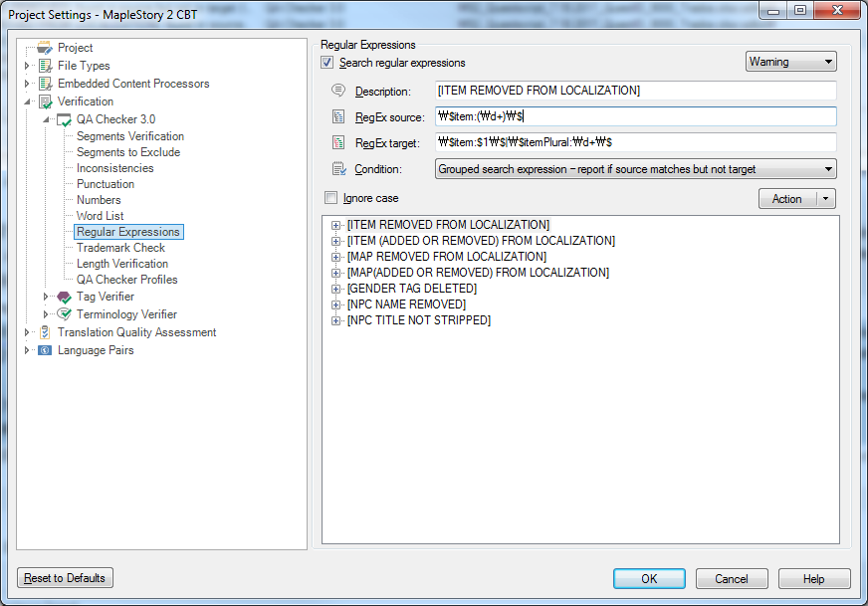Click the Cancel button
The image size is (868, 606).
coord(732,579)
